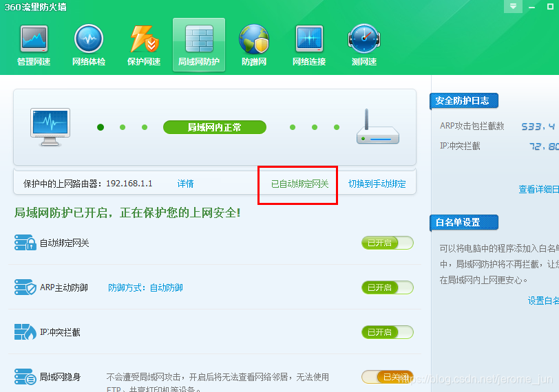Enable the 局域网隐身 switch

(387, 377)
